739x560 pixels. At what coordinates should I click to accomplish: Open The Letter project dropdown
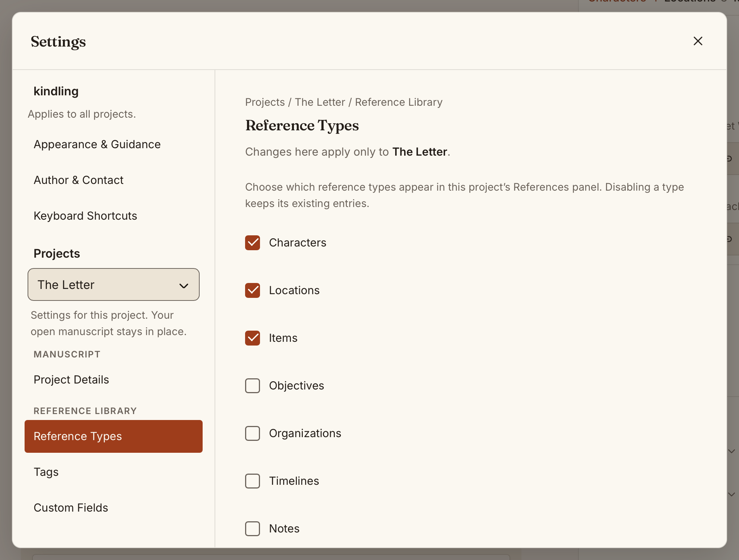pyautogui.click(x=114, y=284)
